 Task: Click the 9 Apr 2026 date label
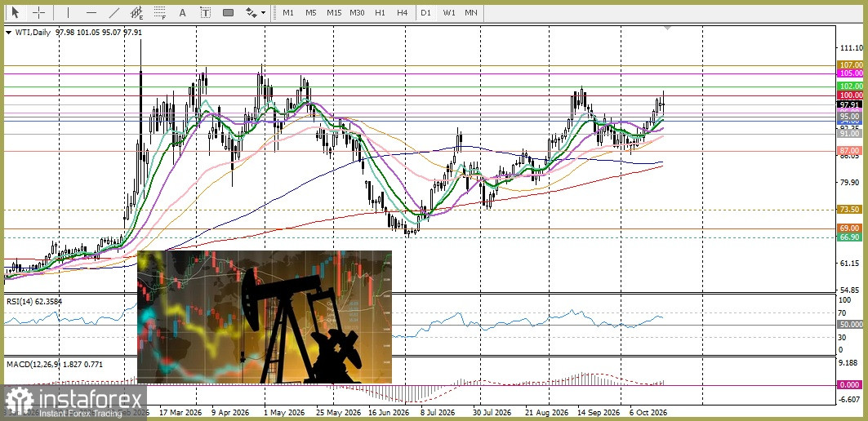click(x=231, y=413)
